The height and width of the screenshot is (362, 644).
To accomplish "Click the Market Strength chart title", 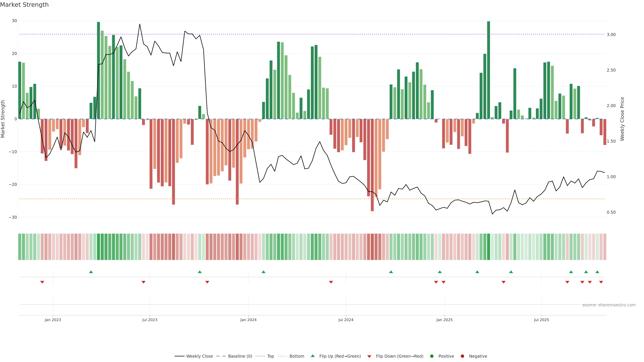I will pos(24,5).
